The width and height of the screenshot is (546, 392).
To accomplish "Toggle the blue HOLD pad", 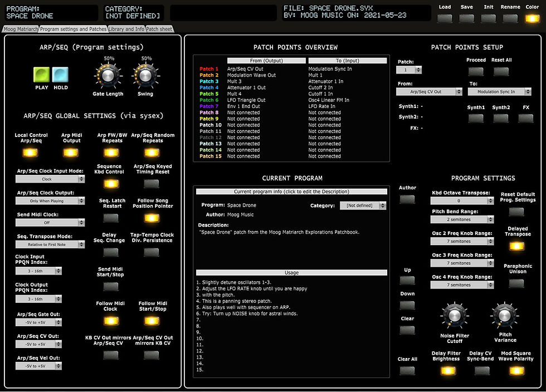I will point(60,75).
